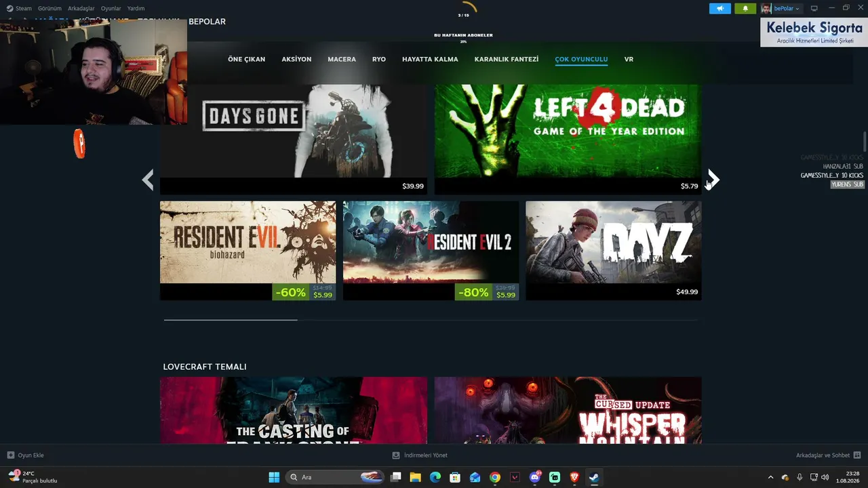Image resolution: width=868 pixels, height=488 pixels.
Task: Open Discord from taskbar
Action: pos(535,477)
